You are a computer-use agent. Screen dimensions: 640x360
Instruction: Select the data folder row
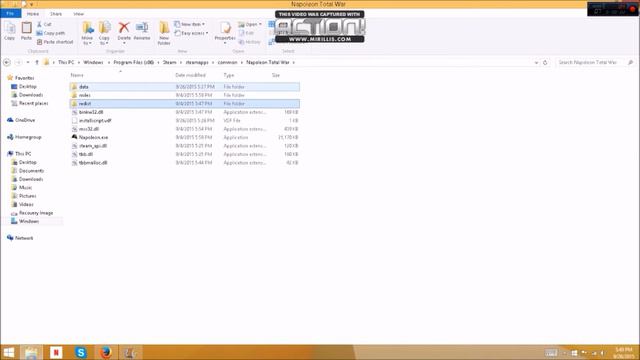coord(185,87)
